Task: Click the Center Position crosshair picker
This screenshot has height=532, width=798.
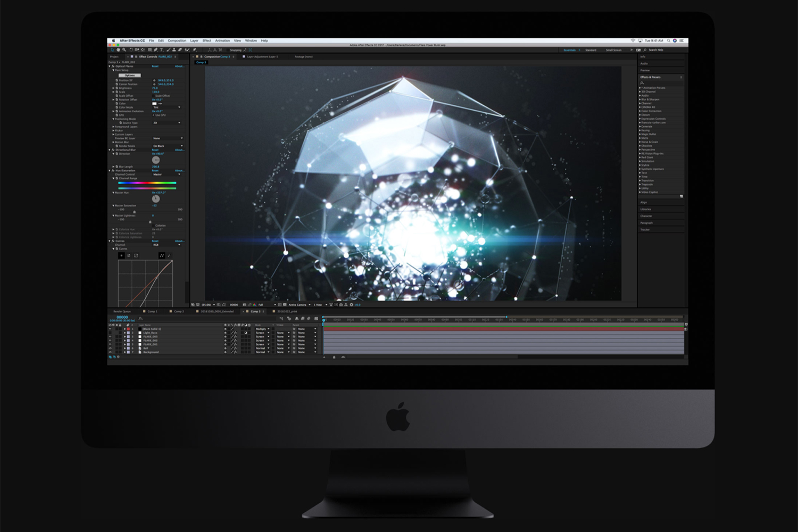Action: (x=154, y=84)
